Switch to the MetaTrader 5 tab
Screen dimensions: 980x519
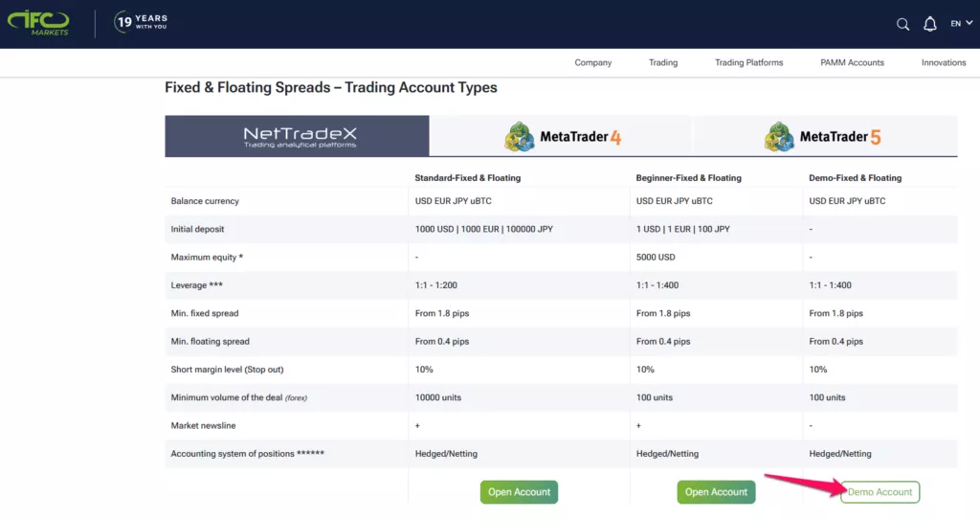(x=825, y=136)
